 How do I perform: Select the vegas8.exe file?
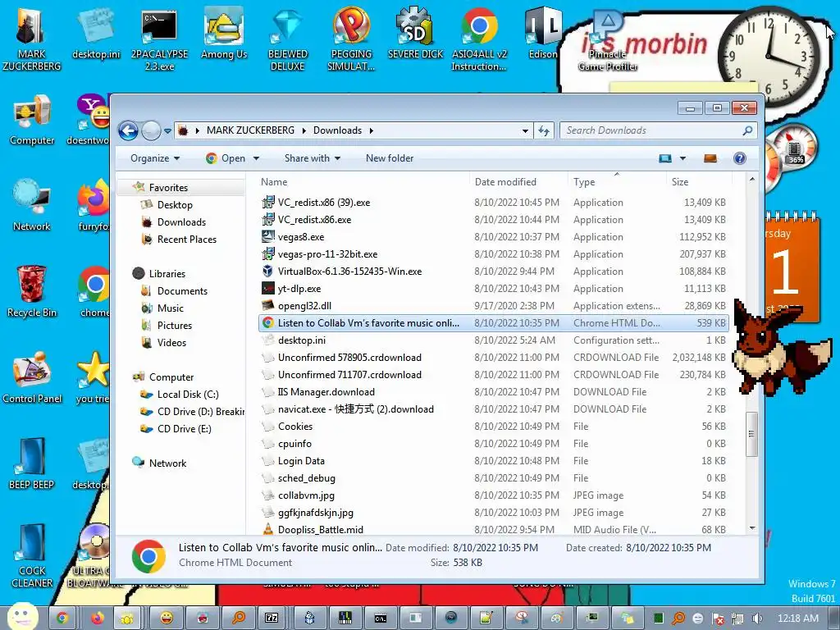point(493,237)
